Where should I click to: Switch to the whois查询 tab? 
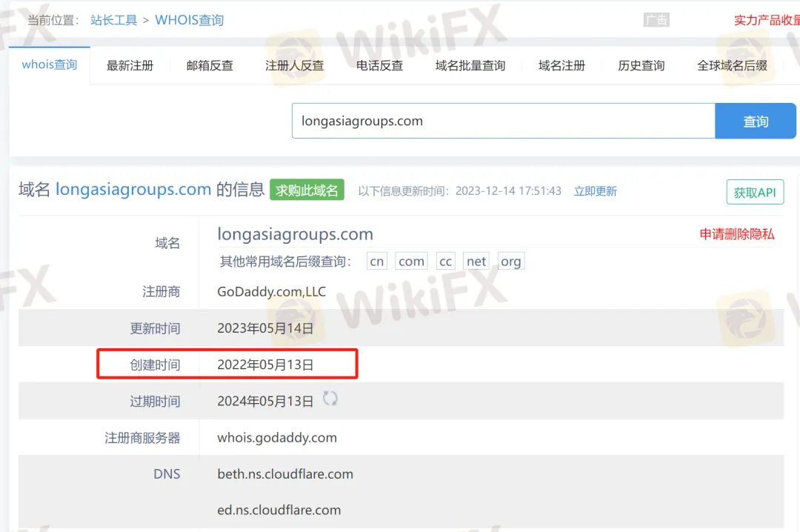pos(50,65)
